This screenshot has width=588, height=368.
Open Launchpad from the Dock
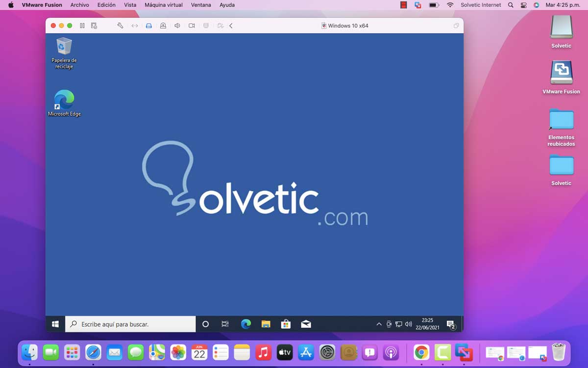tap(72, 352)
